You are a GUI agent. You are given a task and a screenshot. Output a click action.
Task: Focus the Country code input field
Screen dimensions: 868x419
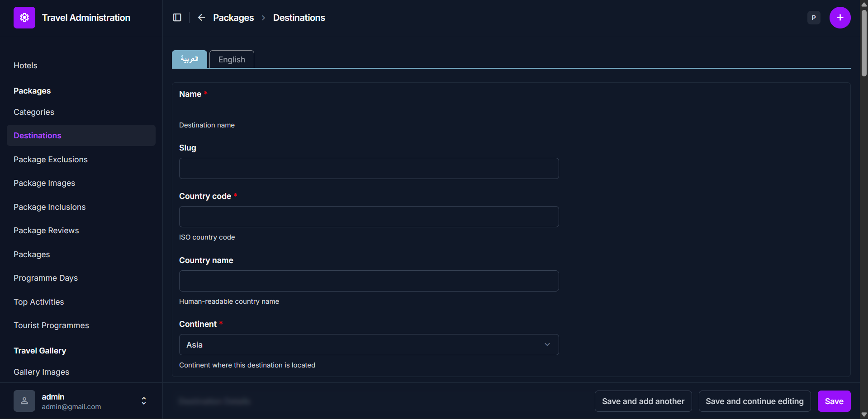(x=369, y=217)
